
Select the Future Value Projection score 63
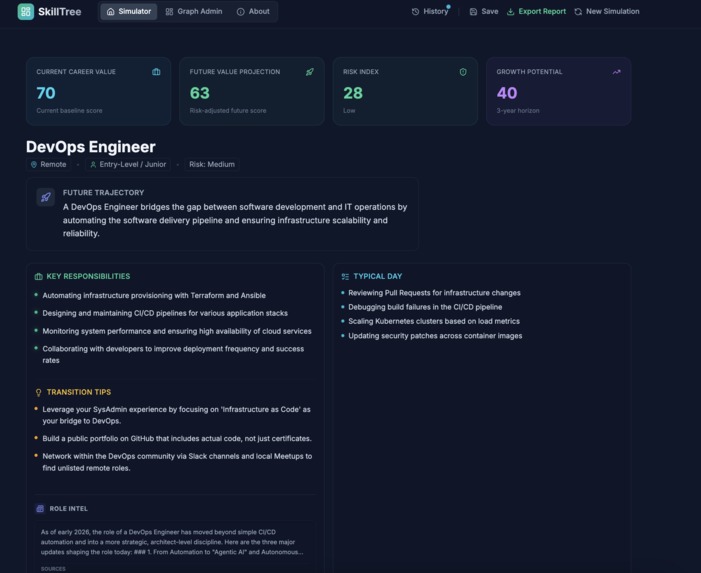199,93
